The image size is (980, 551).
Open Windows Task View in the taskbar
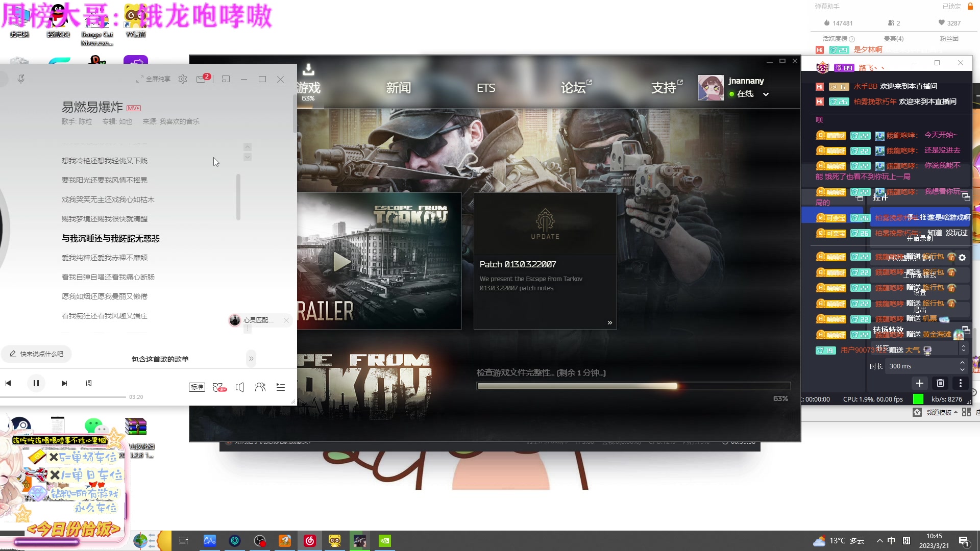click(184, 541)
